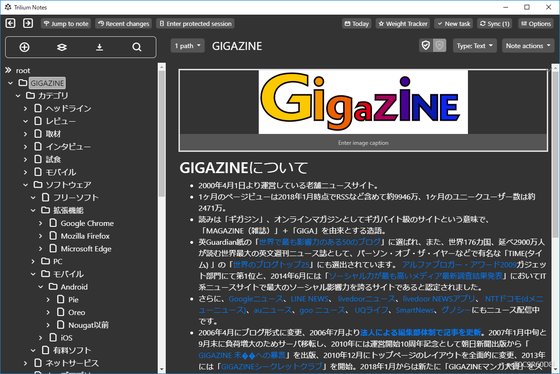This screenshot has height=374, width=560.
Task: Create a new note with plus icon
Action: point(24,47)
